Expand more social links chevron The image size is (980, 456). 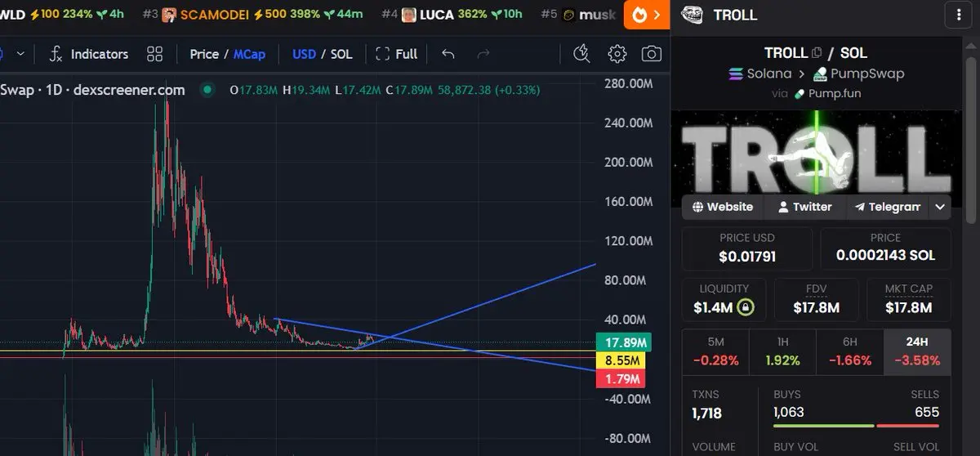click(x=940, y=207)
